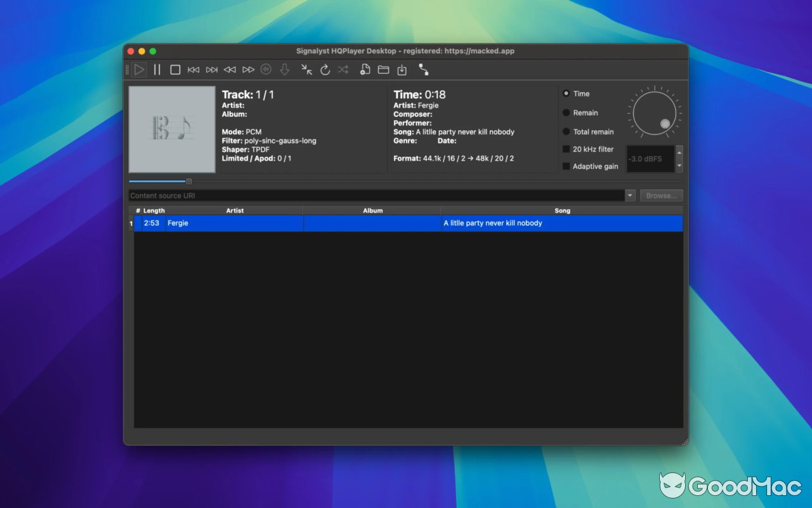Select the Remain time display mode
Viewport: 812px width, 508px height.
pos(565,112)
